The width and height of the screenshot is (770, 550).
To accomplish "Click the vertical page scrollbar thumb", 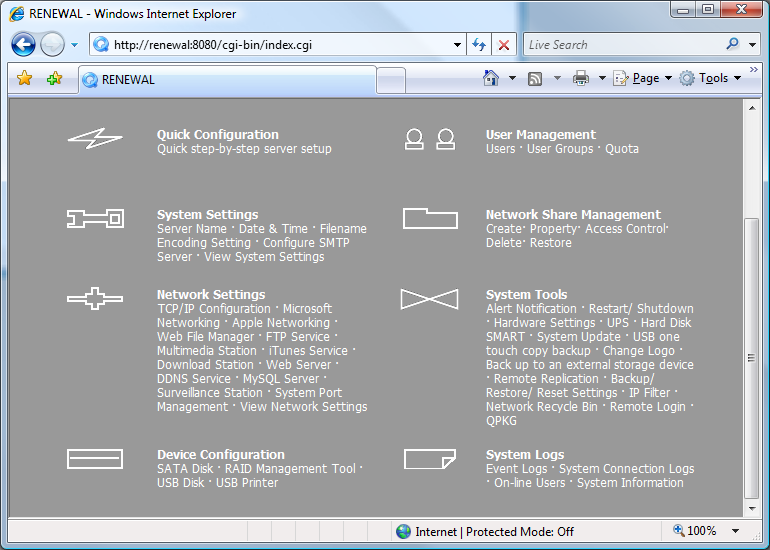I will [752, 356].
